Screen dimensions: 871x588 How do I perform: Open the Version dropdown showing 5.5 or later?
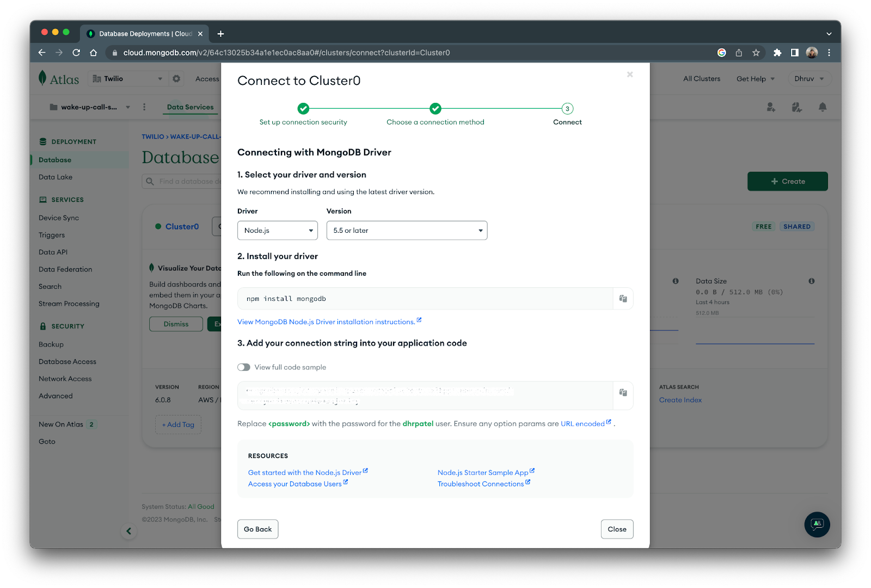[407, 231]
